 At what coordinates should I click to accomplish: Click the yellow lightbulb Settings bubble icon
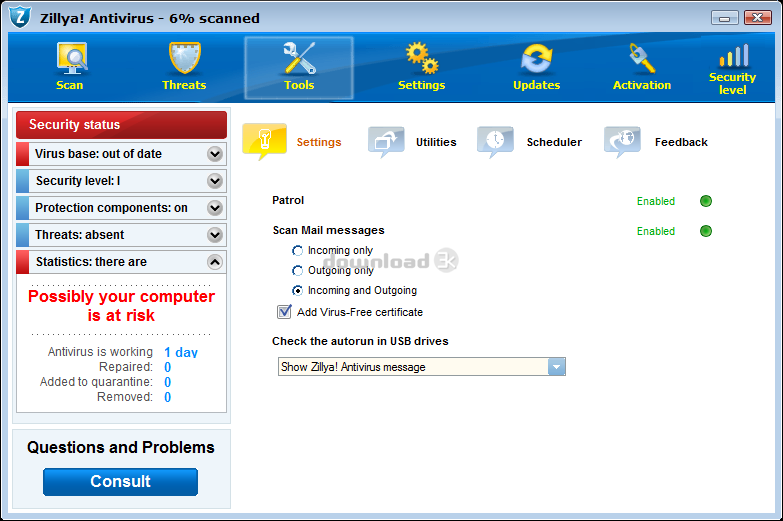[x=265, y=141]
